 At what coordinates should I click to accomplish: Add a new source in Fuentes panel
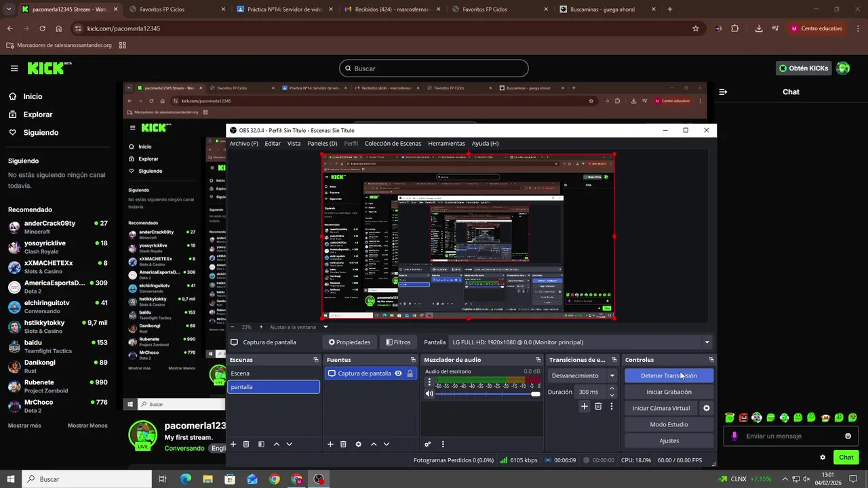click(x=330, y=444)
